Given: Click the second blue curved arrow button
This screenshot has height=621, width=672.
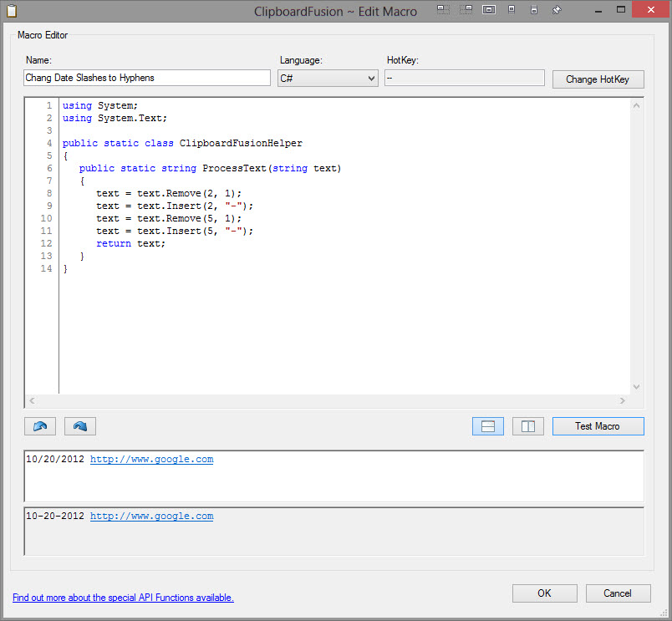Looking at the screenshot, I should tap(80, 426).
